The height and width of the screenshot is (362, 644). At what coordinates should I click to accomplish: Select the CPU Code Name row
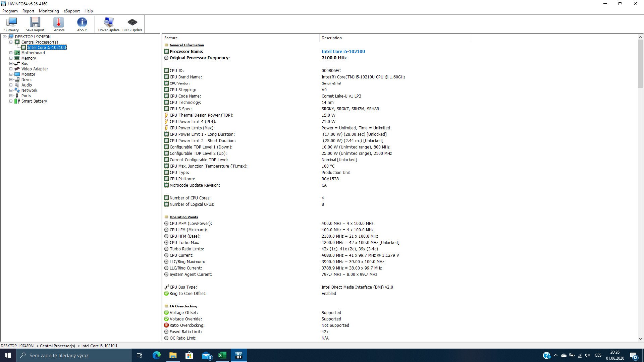click(399, 96)
